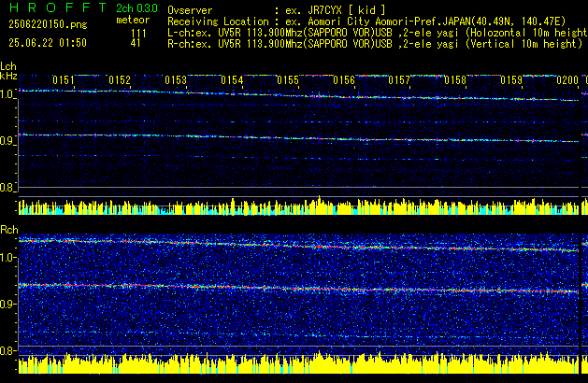Click the HROFFT title text
Screen dimensions: 588x383
pyautogui.click(x=58, y=7)
